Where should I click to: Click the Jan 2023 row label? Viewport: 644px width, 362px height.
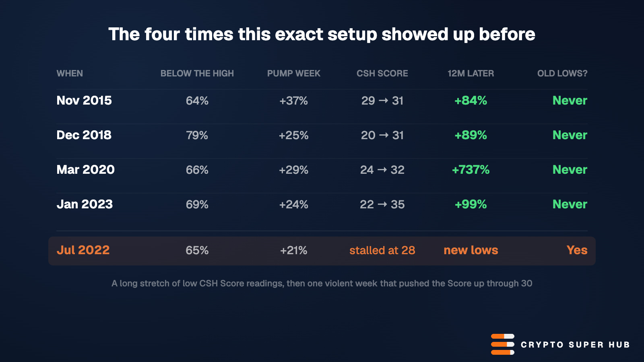click(85, 204)
